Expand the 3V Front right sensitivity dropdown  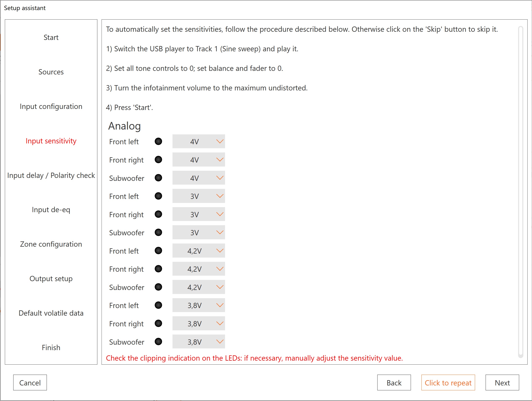click(x=199, y=214)
